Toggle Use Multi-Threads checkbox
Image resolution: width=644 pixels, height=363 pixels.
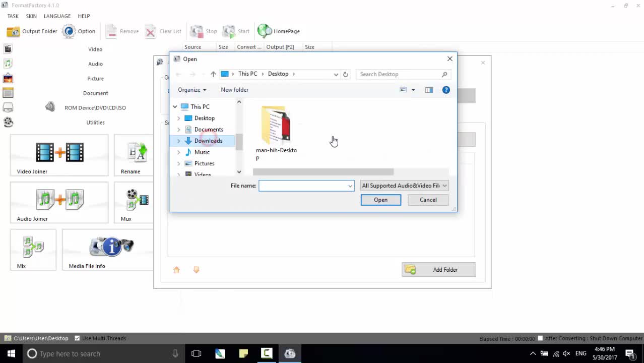coord(77,338)
